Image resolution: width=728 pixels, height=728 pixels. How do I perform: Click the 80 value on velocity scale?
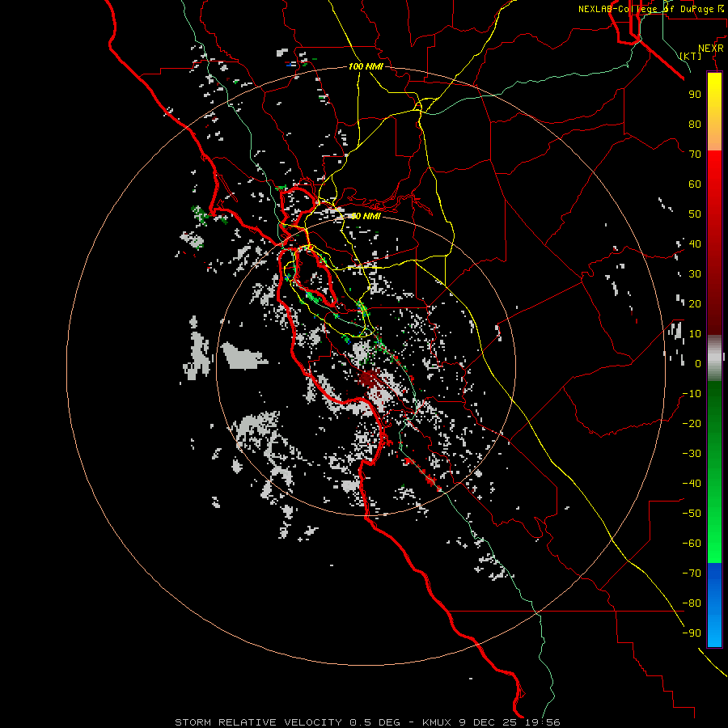[695, 124]
